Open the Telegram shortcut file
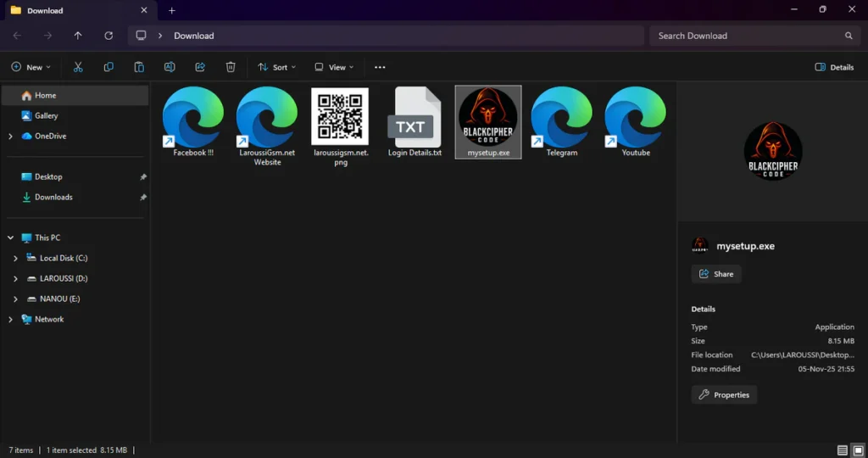Screen dimensions: 868x458 tap(561, 121)
